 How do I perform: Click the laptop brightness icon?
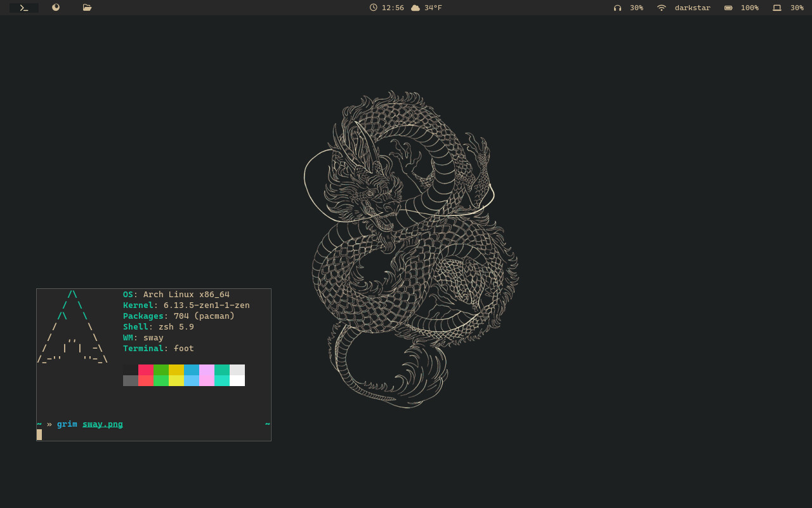tap(776, 8)
